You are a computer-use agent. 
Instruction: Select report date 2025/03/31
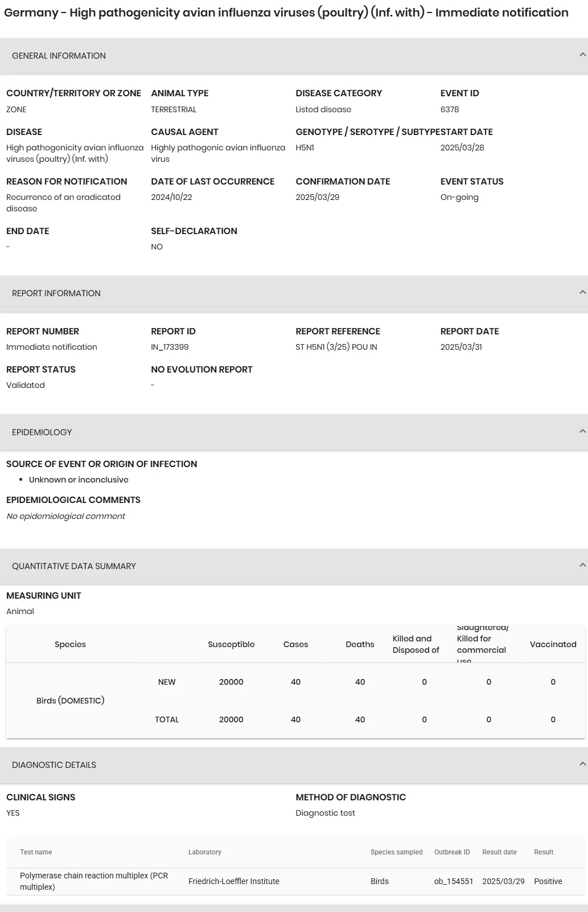[461, 347]
